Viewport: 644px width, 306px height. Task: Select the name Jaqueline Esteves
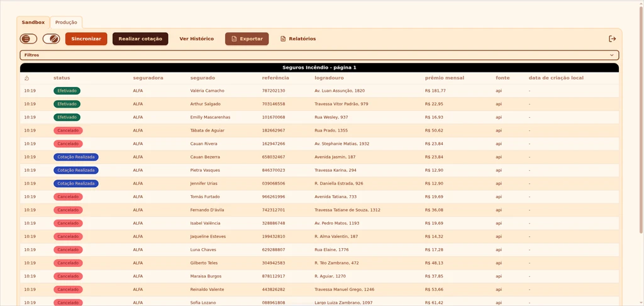[208, 237]
